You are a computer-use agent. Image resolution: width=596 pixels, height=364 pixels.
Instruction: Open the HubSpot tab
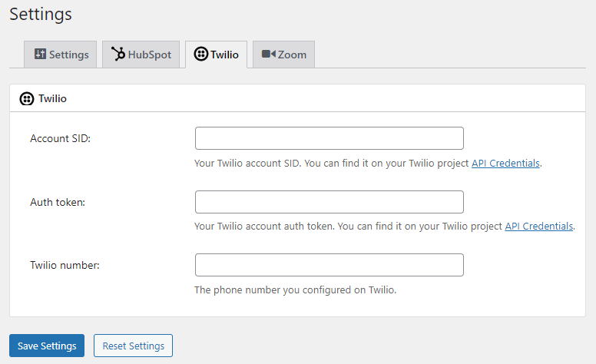click(x=150, y=55)
